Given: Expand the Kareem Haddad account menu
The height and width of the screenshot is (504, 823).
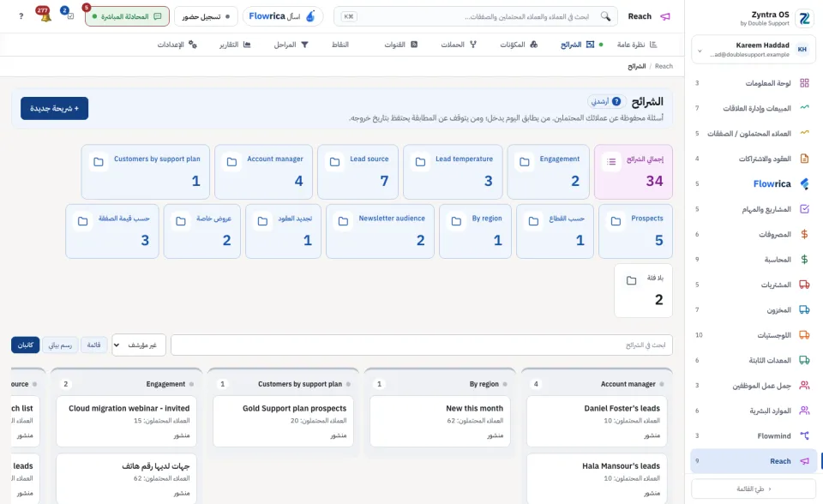Looking at the screenshot, I should [x=753, y=50].
